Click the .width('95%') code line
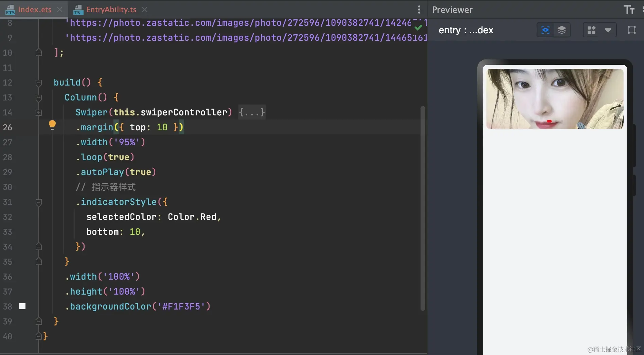644x355 pixels. [x=111, y=142]
